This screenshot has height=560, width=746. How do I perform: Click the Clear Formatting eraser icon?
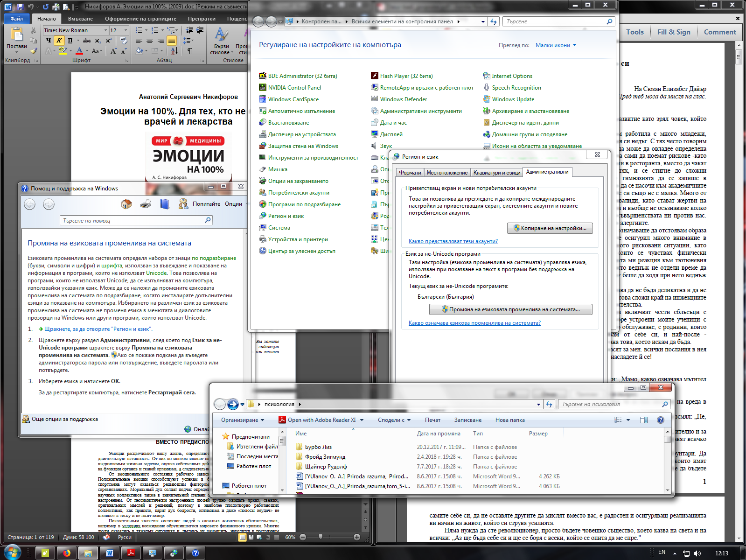tap(124, 41)
